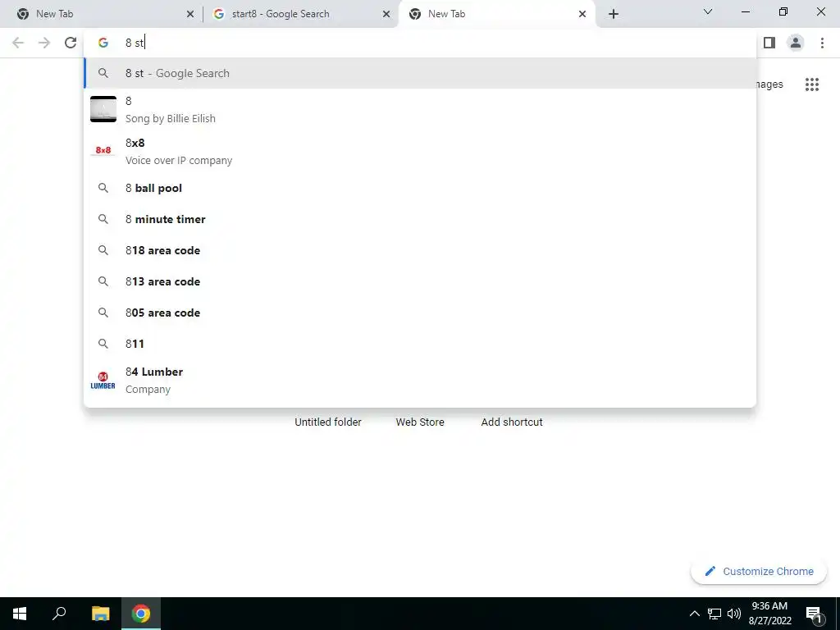The image size is (840, 630).
Task: Go forward using the forward arrow
Action: (44, 43)
